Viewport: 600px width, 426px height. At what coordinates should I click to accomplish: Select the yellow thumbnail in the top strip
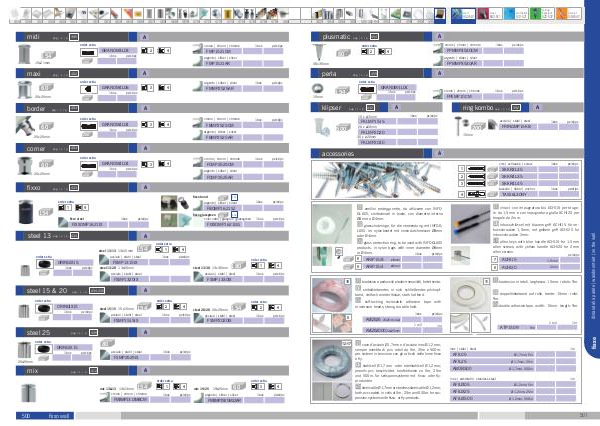pos(228,15)
